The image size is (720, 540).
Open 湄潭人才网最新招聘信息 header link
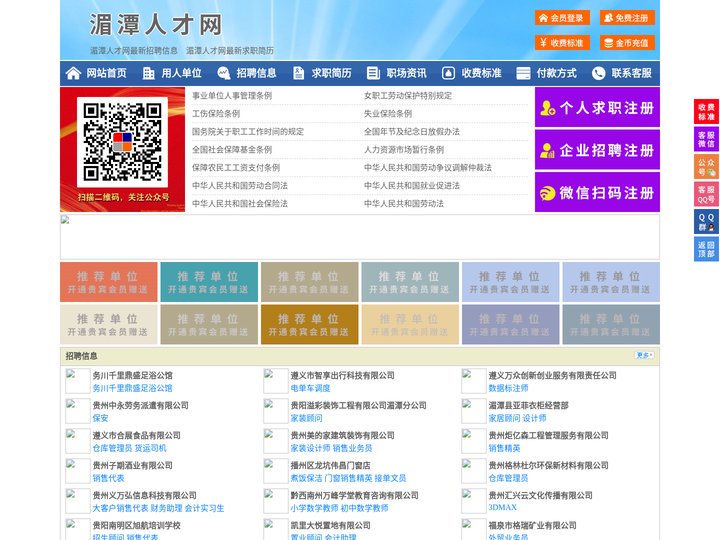coord(134,51)
